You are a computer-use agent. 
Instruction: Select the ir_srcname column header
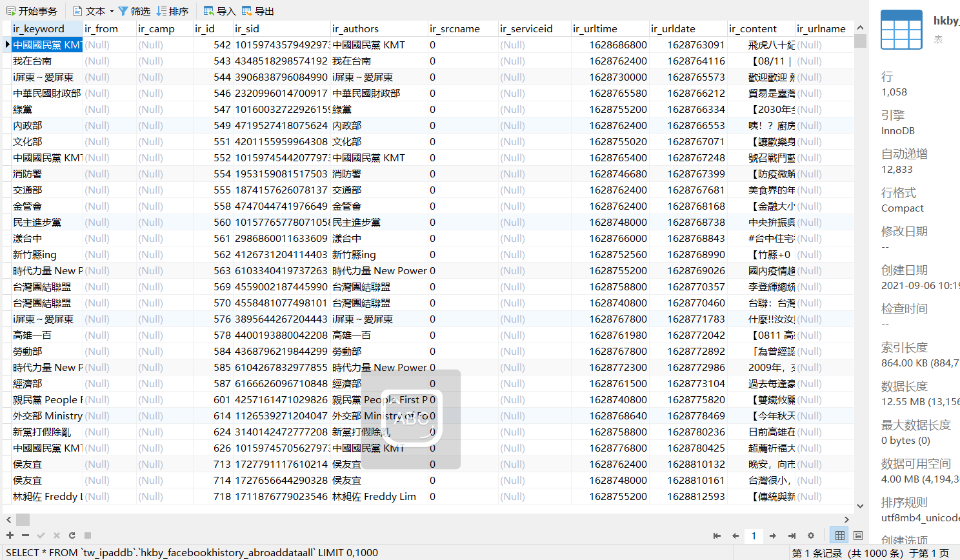click(463, 28)
